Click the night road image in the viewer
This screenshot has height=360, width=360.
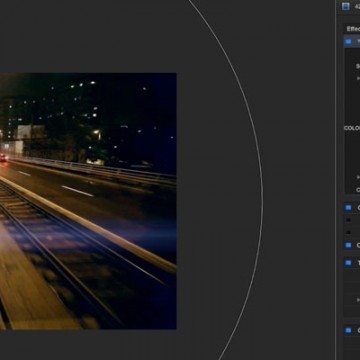(88, 201)
